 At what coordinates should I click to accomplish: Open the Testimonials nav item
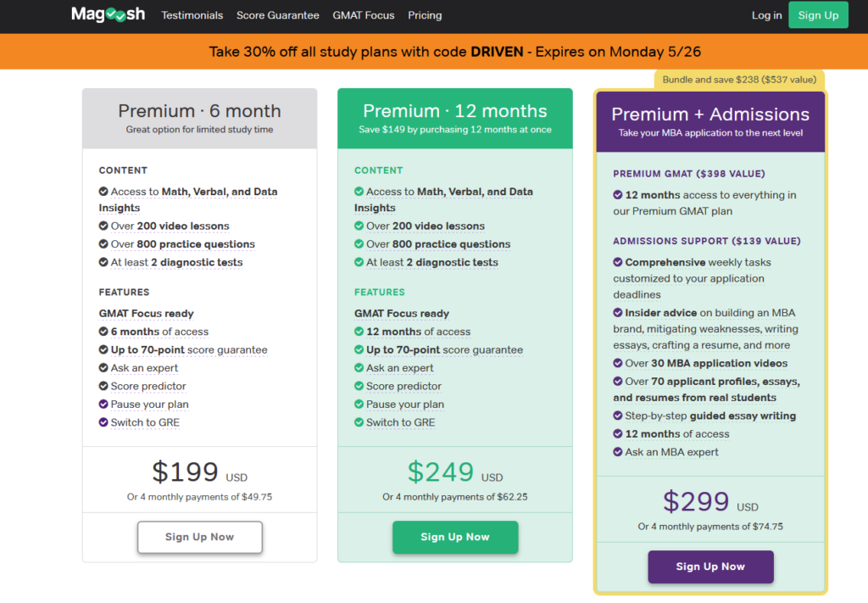(192, 15)
